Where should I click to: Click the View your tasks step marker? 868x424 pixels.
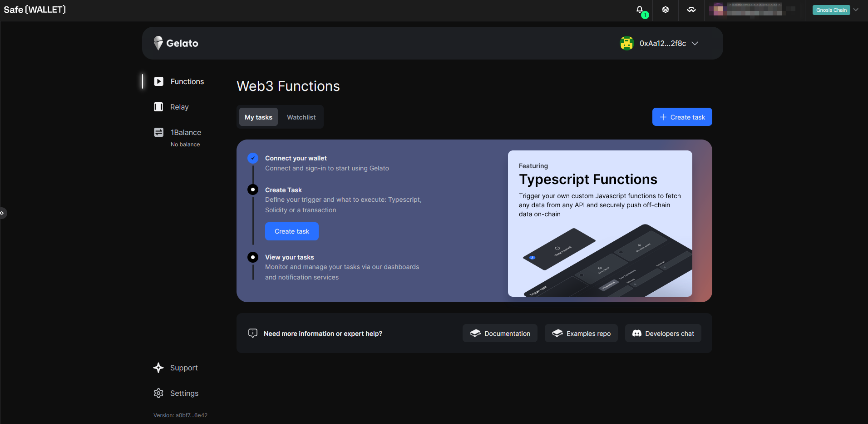click(253, 257)
